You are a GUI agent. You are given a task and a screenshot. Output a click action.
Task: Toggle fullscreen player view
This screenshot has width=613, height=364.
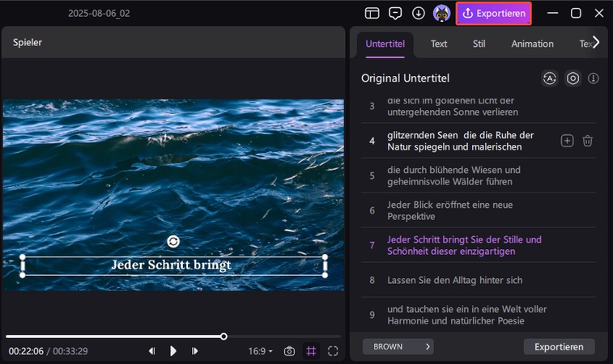[333, 351]
